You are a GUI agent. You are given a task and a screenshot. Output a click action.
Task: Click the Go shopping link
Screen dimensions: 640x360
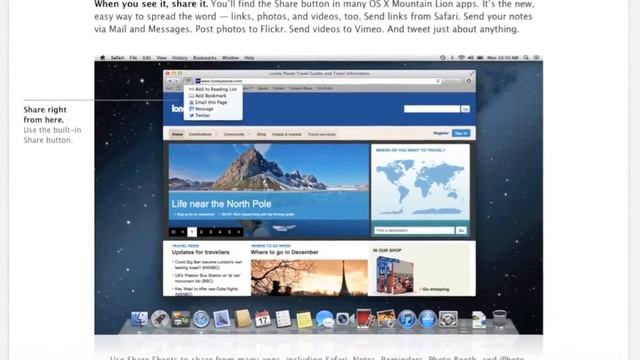[x=435, y=289]
